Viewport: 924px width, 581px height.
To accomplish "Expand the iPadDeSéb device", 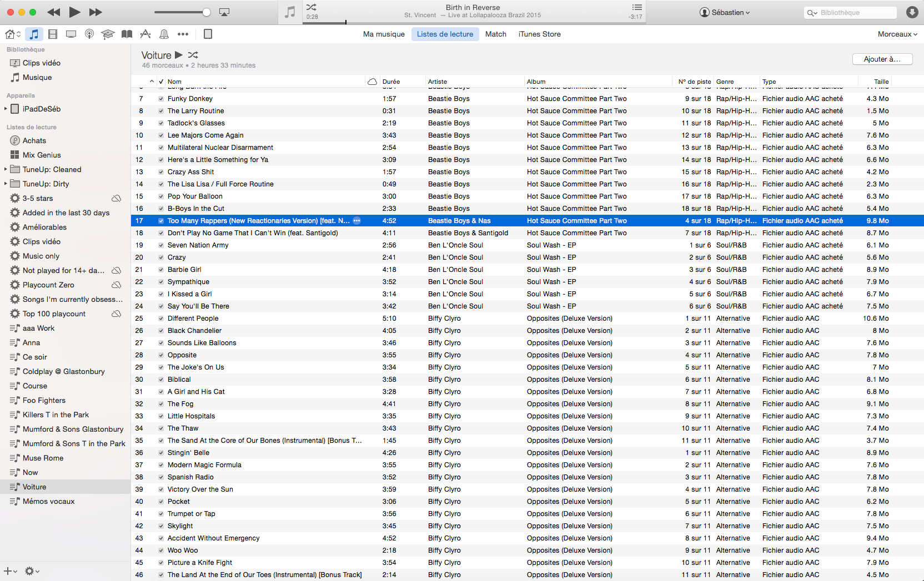I will (6, 109).
